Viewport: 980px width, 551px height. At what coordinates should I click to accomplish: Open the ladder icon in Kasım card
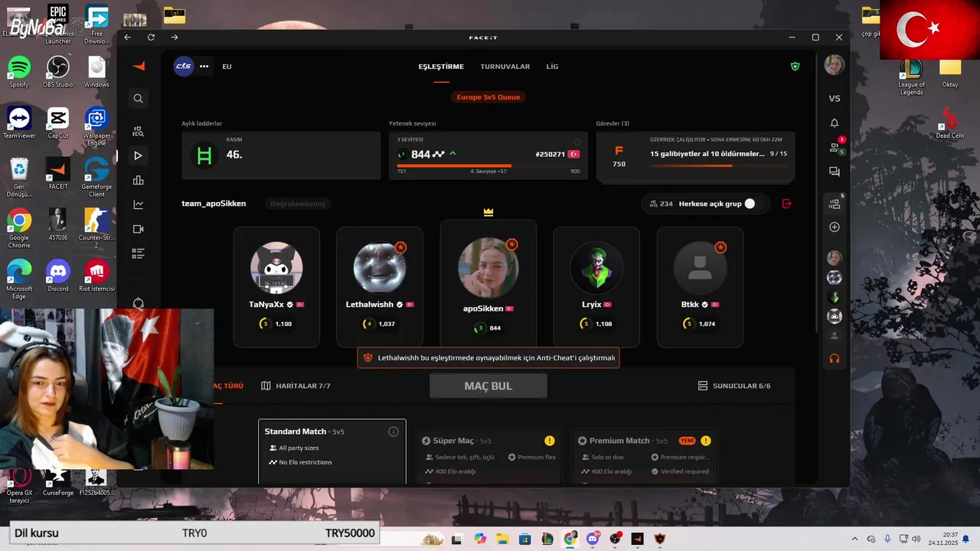[x=204, y=155]
